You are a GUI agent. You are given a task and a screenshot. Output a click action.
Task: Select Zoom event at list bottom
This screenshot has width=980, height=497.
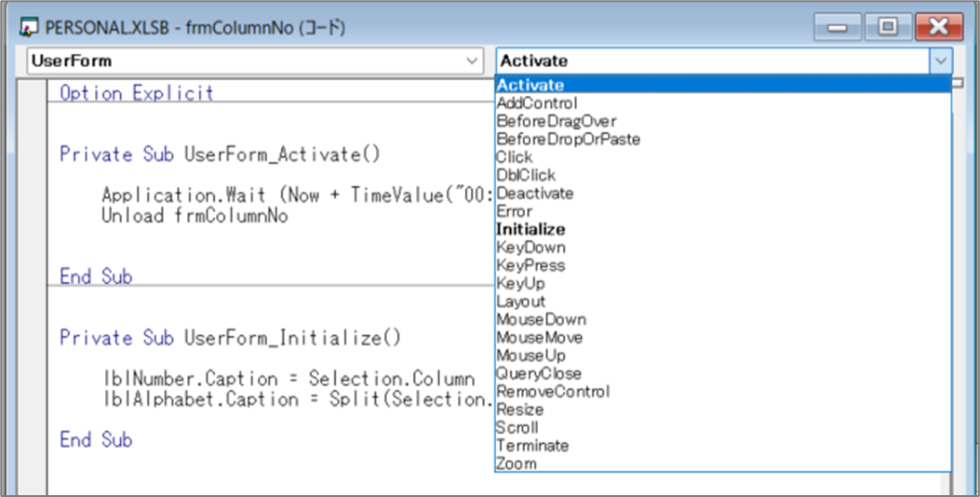click(x=723, y=463)
